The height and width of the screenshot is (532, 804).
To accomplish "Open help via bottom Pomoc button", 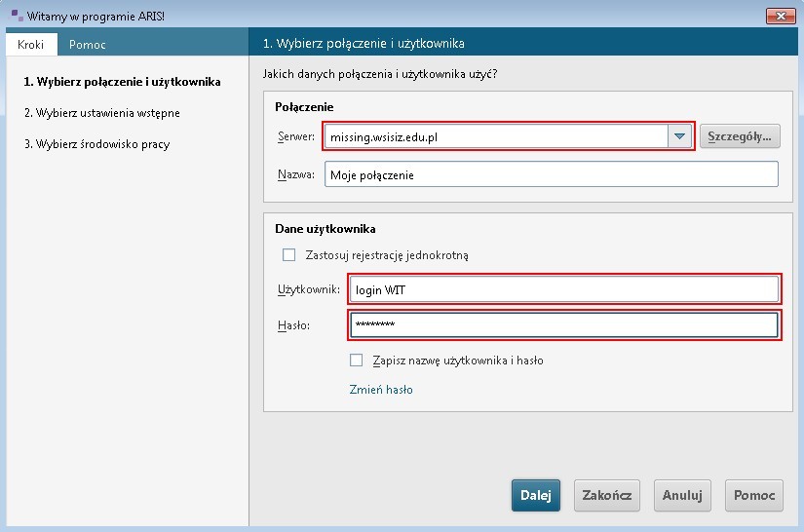I will point(753,495).
